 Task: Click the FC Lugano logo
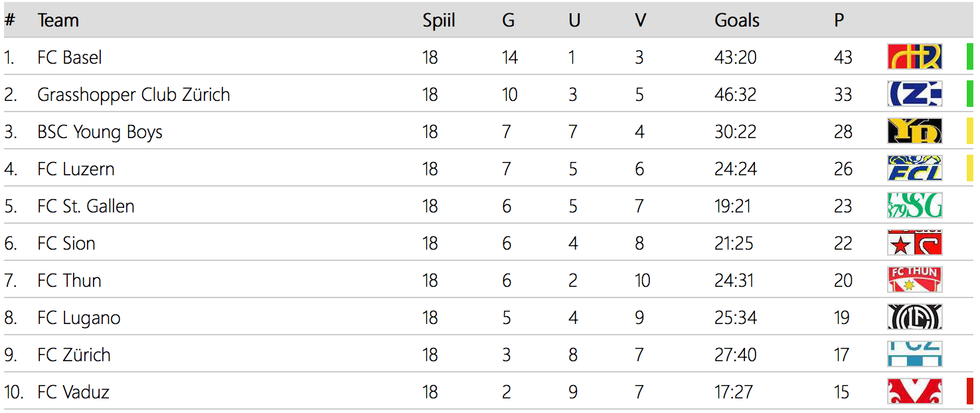click(914, 317)
